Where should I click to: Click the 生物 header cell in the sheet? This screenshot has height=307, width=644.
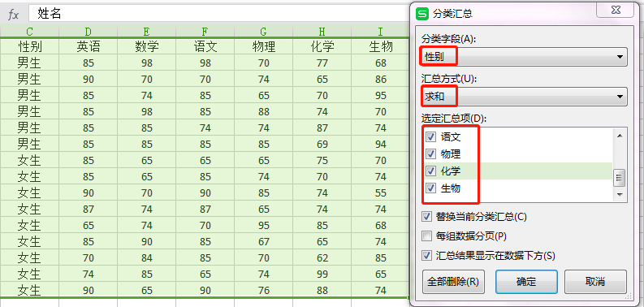(381, 46)
